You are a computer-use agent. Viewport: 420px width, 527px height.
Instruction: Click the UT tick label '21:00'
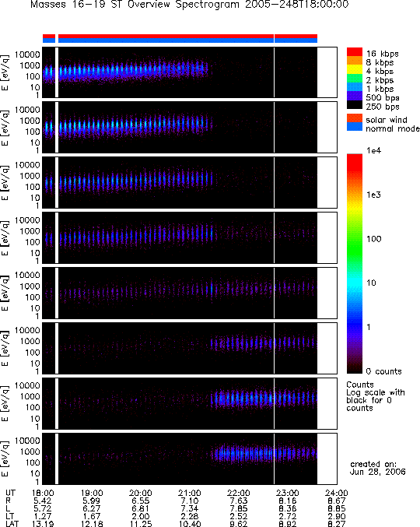pyautogui.click(x=190, y=493)
